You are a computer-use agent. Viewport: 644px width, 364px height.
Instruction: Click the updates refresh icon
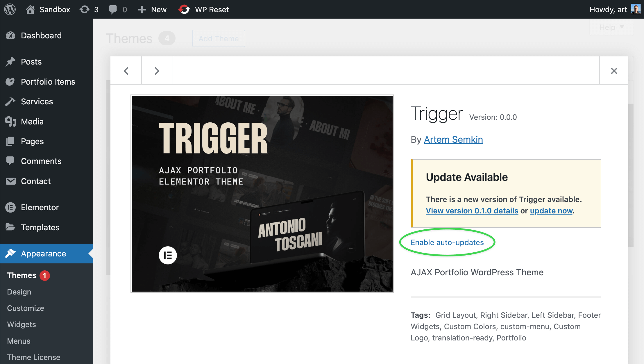point(85,10)
